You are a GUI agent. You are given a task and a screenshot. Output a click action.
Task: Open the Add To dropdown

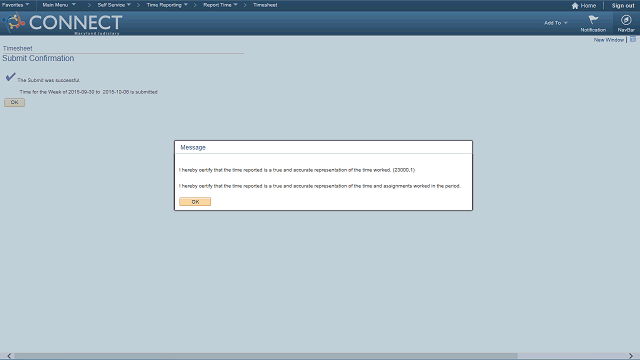pyautogui.click(x=556, y=23)
